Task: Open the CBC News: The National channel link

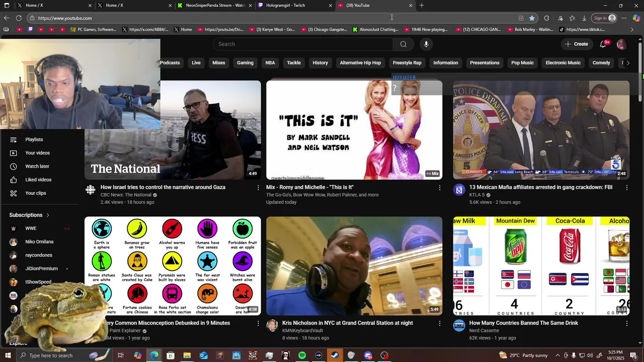Action: click(126, 195)
